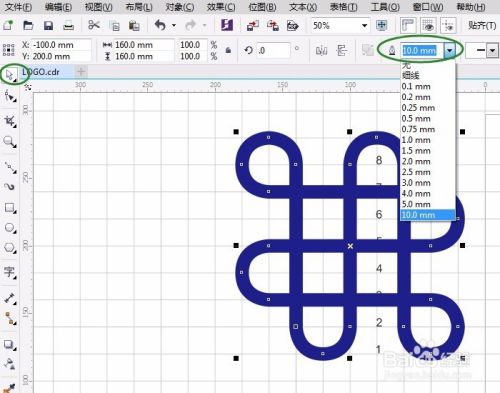Click the Copy icon
Viewport: 500px width, 393px height.
(114, 26)
